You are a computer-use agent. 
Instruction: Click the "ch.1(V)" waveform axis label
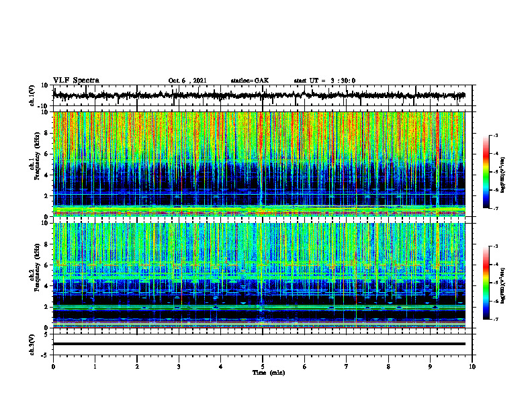(x=32, y=95)
